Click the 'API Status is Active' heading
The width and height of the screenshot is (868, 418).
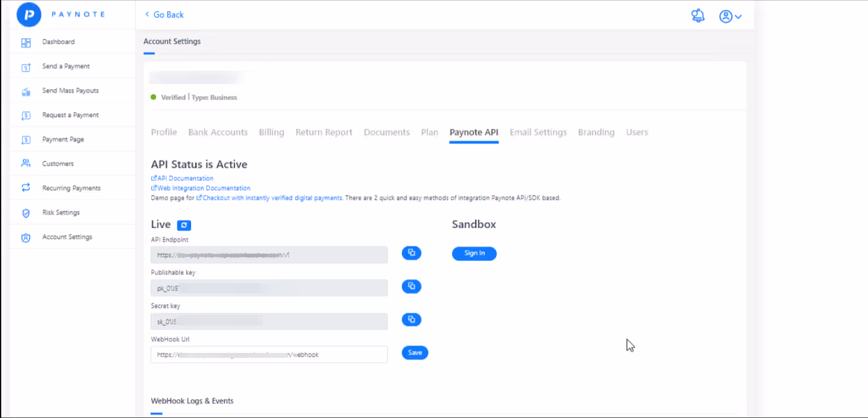tap(199, 165)
